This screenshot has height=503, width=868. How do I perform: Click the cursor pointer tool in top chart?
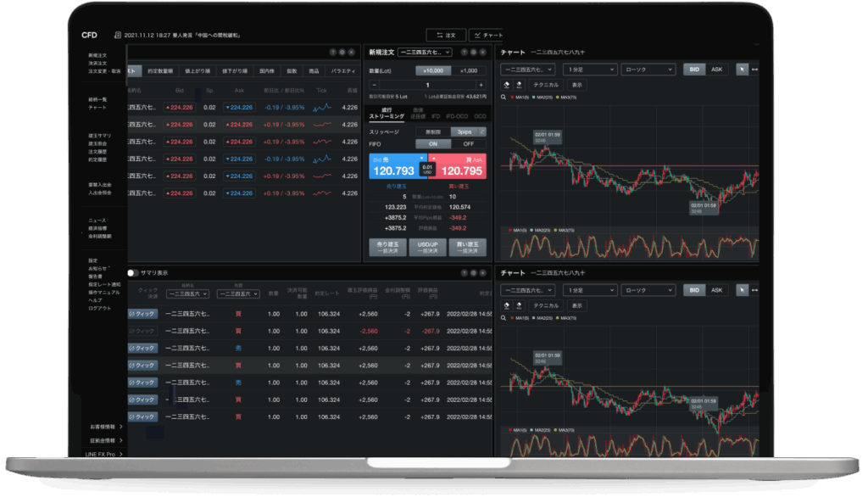coord(743,70)
